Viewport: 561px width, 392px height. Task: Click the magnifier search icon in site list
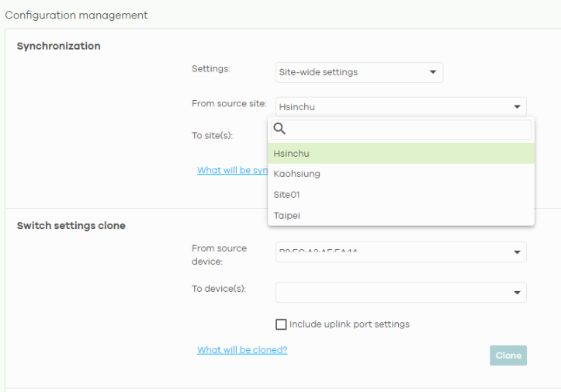coord(280,130)
